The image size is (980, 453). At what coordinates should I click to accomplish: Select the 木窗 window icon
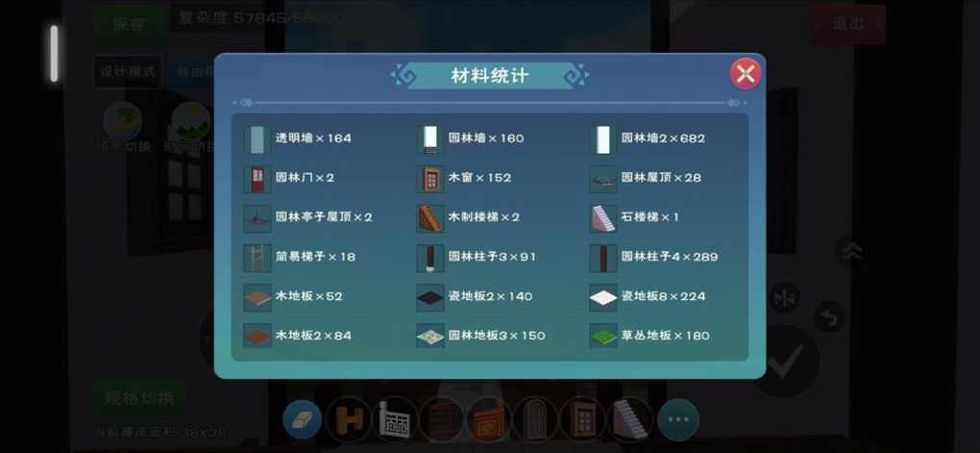coord(430,178)
